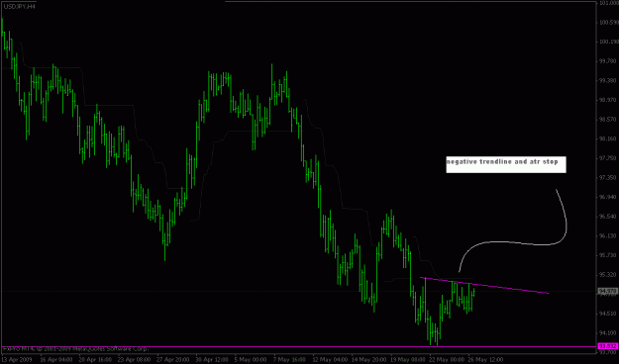Click the 23 Apr 08:00 time label
Screen dimensions: 619x364
(x=134, y=360)
